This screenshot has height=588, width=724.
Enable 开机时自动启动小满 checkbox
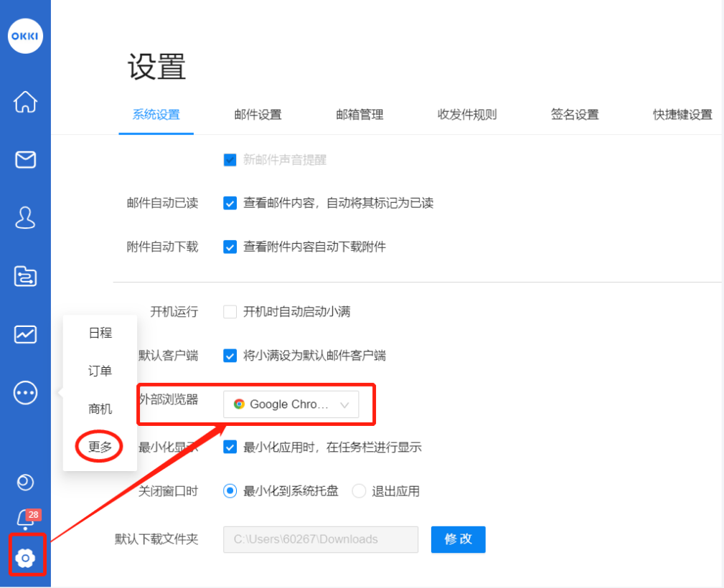(230, 311)
